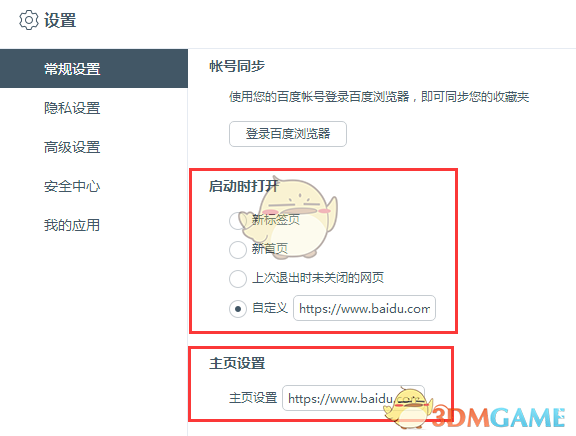
Task: Click the 设置 page title text
Action: coord(60,20)
